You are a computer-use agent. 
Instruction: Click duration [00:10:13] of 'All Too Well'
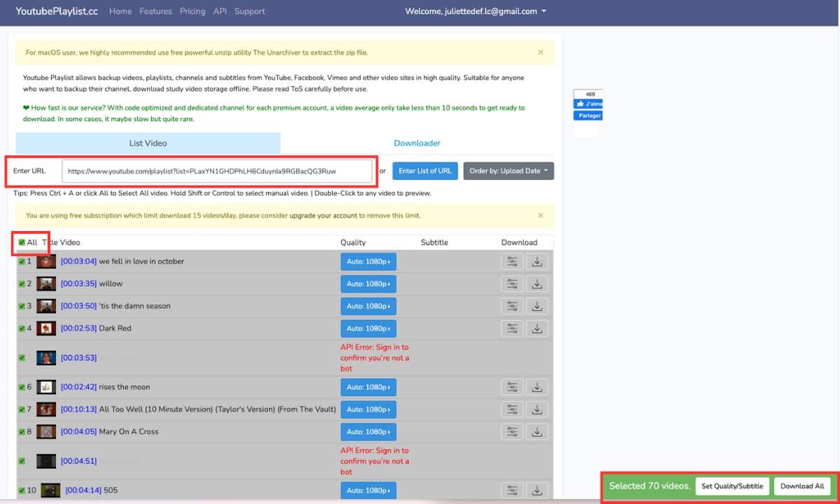coord(78,409)
